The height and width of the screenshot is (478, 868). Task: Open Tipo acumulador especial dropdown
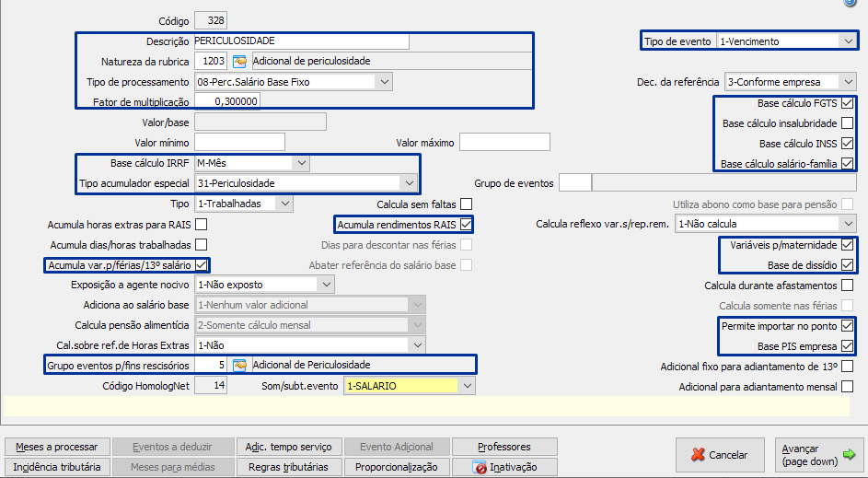[409, 183]
